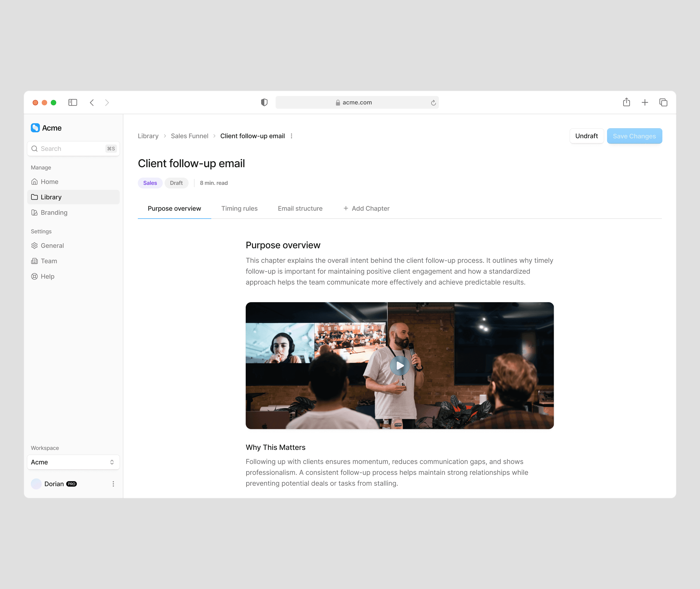Image resolution: width=700 pixels, height=589 pixels.
Task: Focus the sidebar Search field
Action: (x=72, y=149)
